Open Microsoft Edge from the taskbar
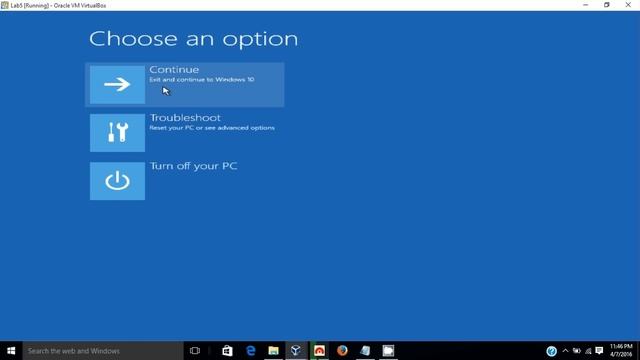The image size is (640, 360). [x=250, y=351]
